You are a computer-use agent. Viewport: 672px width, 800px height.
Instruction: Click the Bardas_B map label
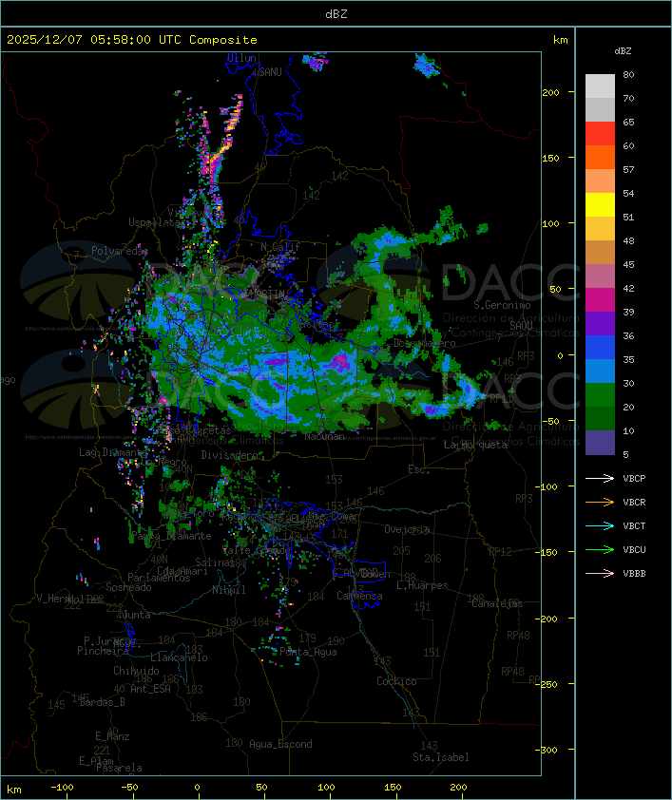[102, 702]
